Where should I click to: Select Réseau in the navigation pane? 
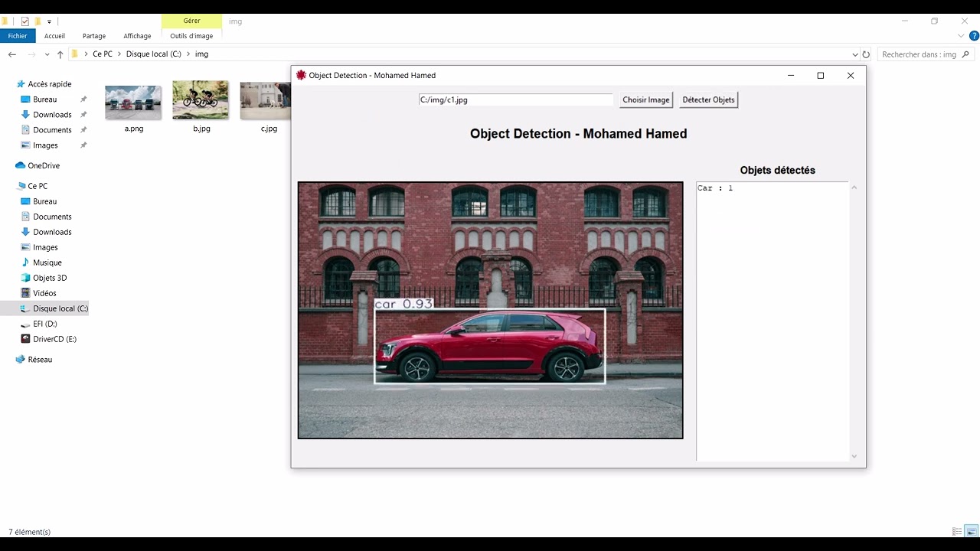click(40, 360)
